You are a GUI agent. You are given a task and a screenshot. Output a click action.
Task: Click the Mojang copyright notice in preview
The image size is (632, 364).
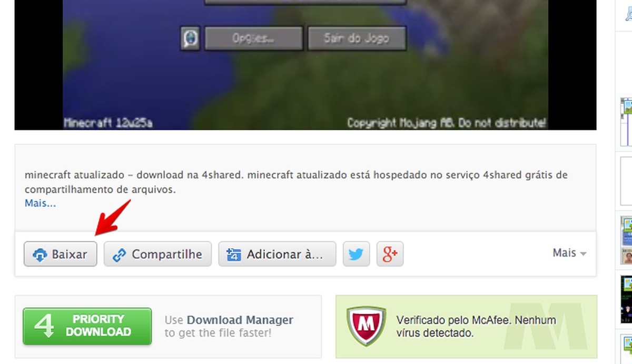[447, 123]
